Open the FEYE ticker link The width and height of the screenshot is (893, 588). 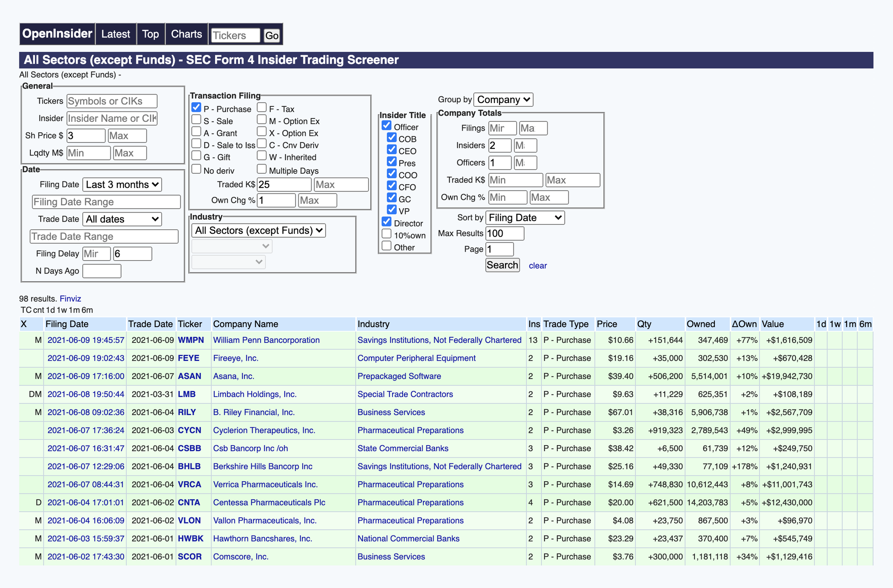(188, 358)
